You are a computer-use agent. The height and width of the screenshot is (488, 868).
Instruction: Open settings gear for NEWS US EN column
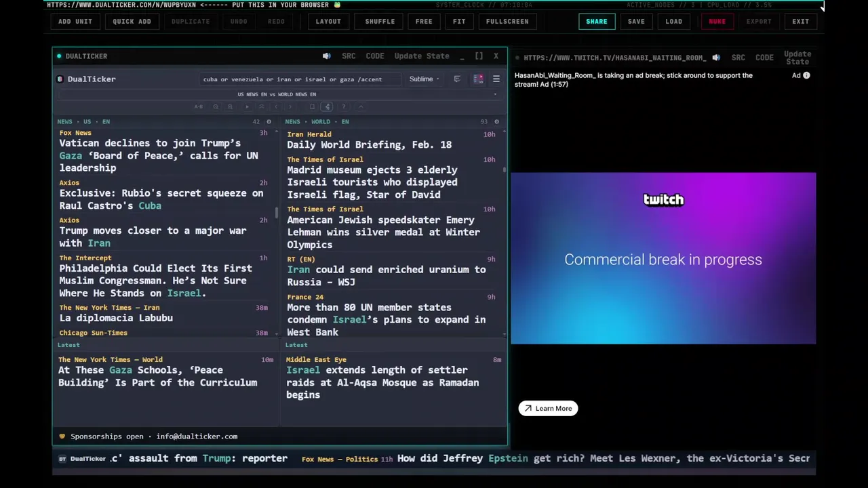269,122
